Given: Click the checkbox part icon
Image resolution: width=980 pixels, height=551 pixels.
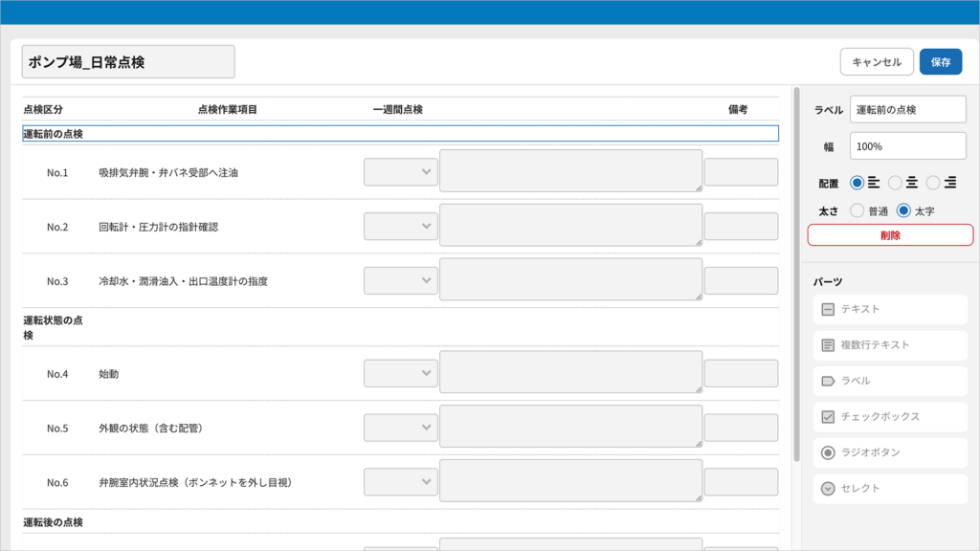Looking at the screenshot, I should click(828, 417).
